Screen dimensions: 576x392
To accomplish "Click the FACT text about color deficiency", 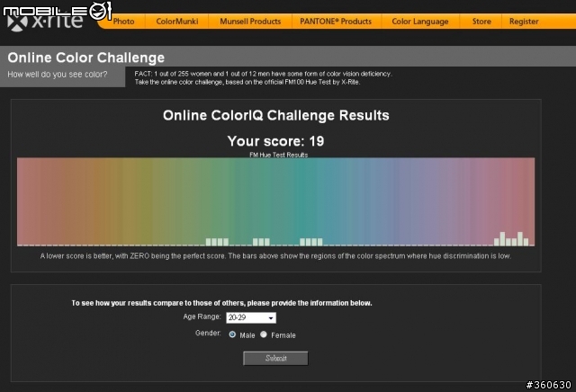I will coord(263,78).
